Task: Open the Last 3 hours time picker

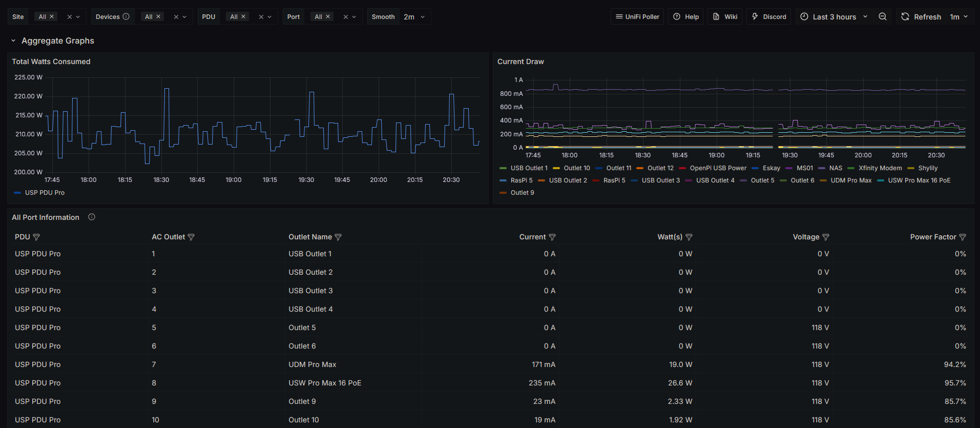Action: [834, 17]
